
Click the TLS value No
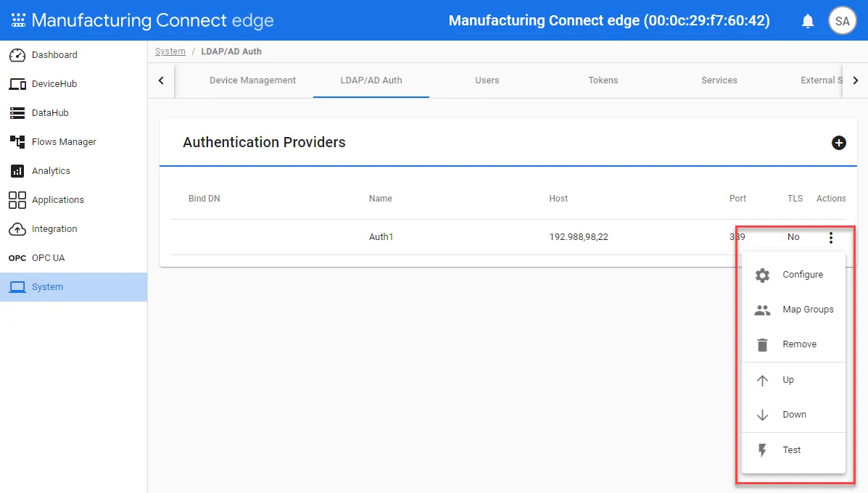coord(793,237)
